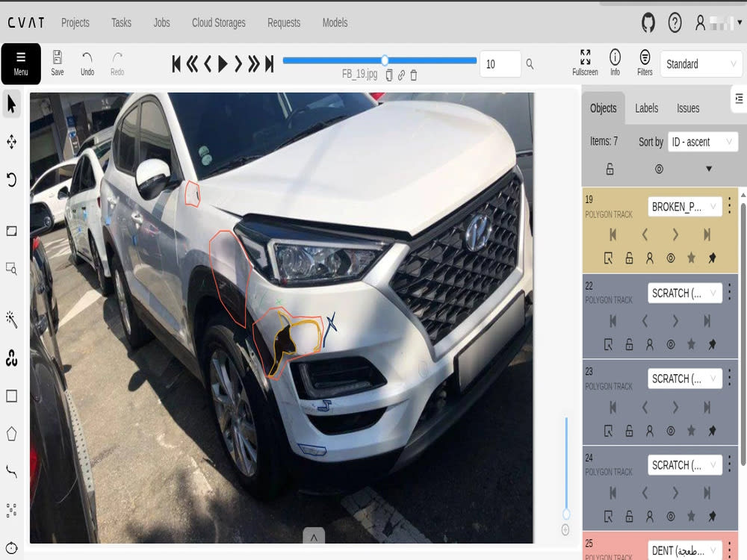Toggle visibility for all objects

659,169
